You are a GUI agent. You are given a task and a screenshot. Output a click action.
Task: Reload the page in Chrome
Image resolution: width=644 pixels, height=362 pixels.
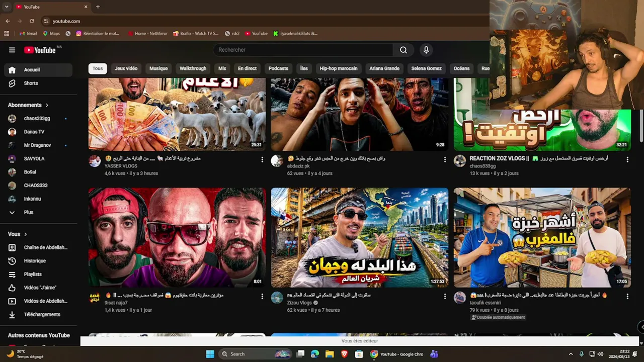point(32,21)
